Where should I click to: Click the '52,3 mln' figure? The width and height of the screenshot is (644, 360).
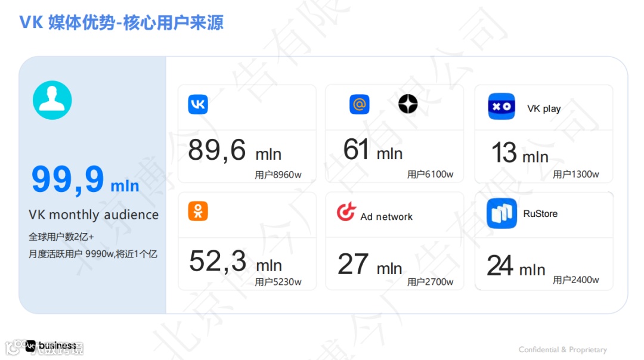pos(236,262)
